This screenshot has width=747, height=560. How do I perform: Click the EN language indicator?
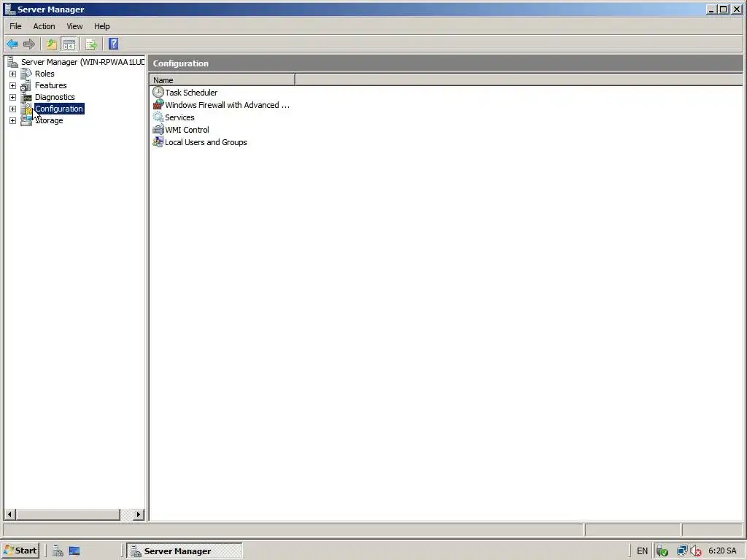tap(642, 551)
